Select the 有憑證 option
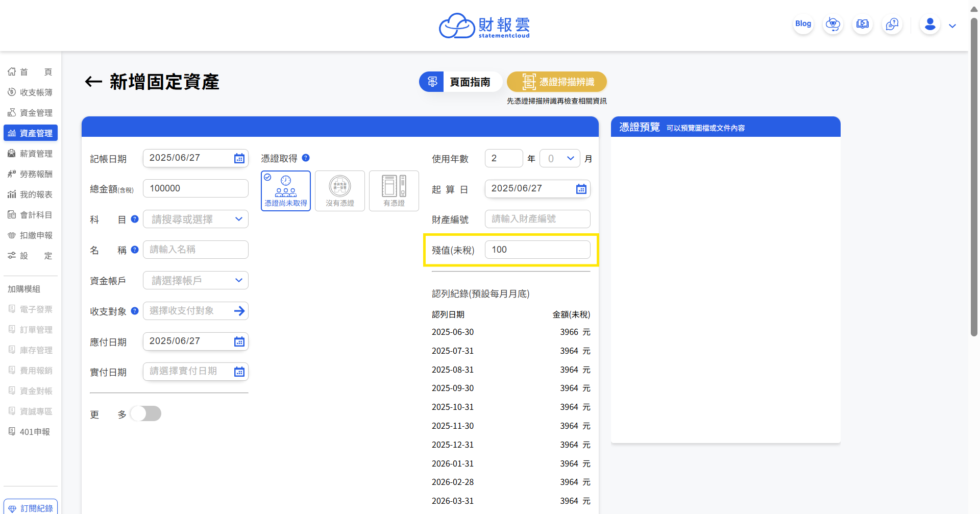 point(394,191)
